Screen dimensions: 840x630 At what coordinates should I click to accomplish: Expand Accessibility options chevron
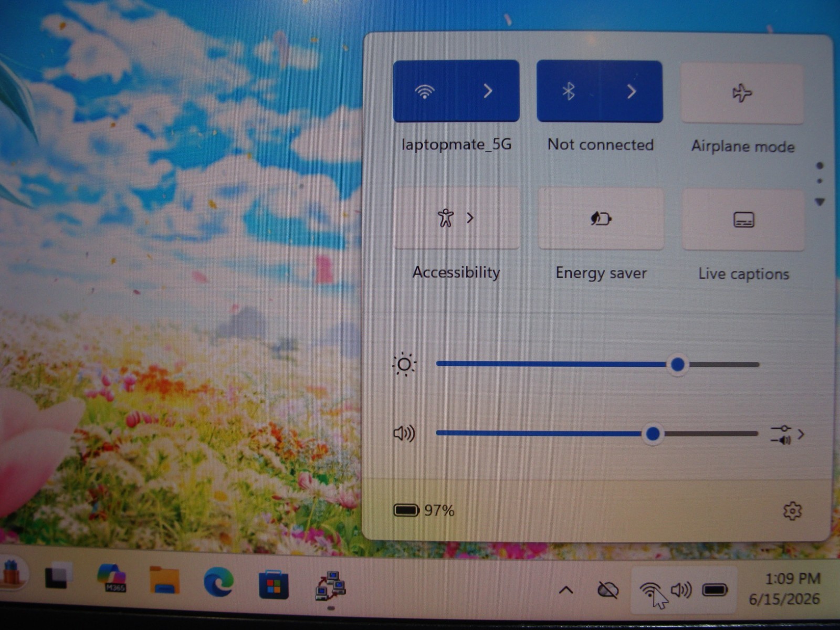[x=470, y=217]
